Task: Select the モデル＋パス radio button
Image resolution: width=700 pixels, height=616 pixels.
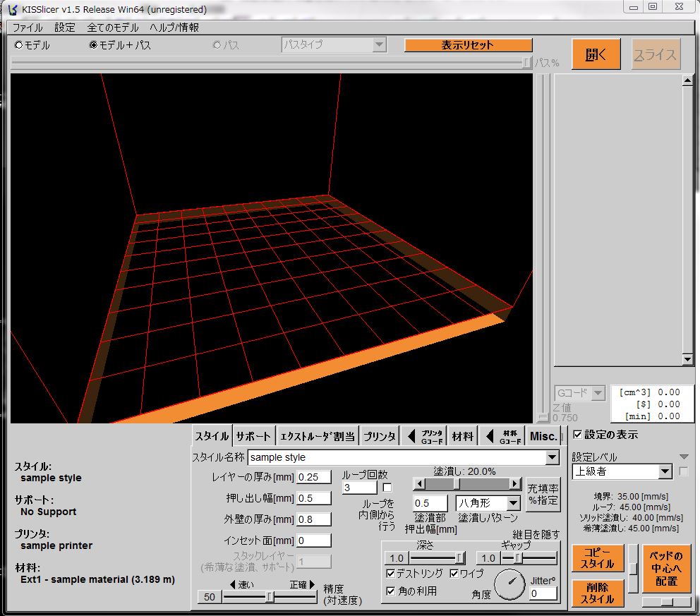Action: point(93,44)
